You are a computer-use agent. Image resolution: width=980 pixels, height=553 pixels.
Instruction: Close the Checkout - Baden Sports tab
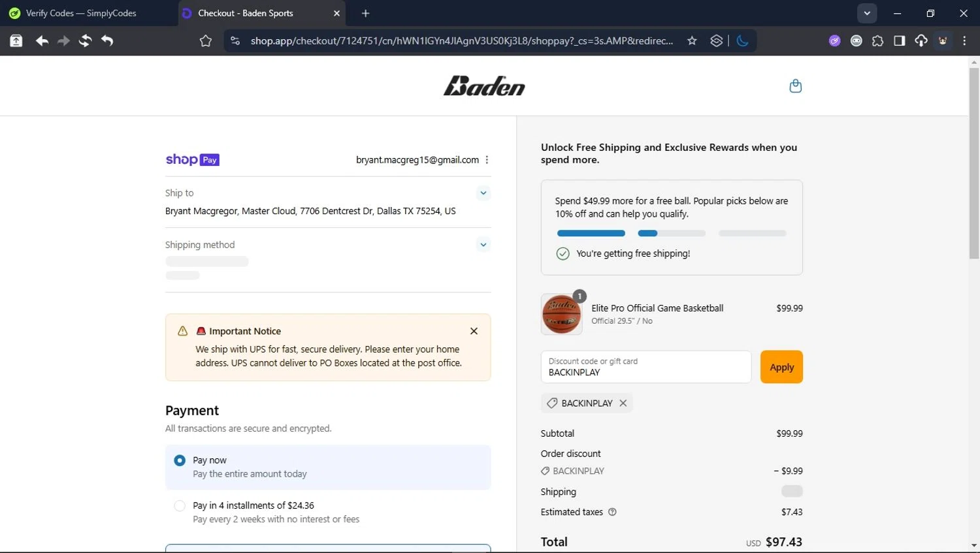[336, 13]
